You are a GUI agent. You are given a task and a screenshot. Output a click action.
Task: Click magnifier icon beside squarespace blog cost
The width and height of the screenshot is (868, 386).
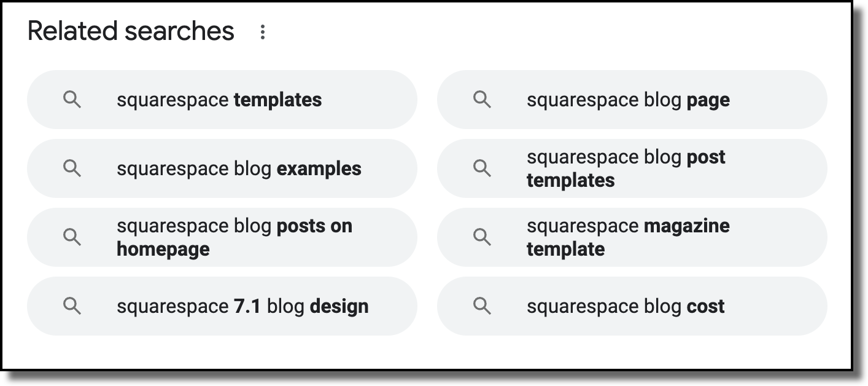point(482,306)
